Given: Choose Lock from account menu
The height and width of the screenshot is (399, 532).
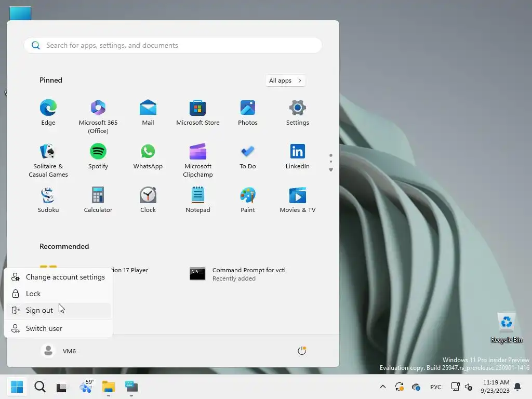Looking at the screenshot, I should tap(58, 294).
